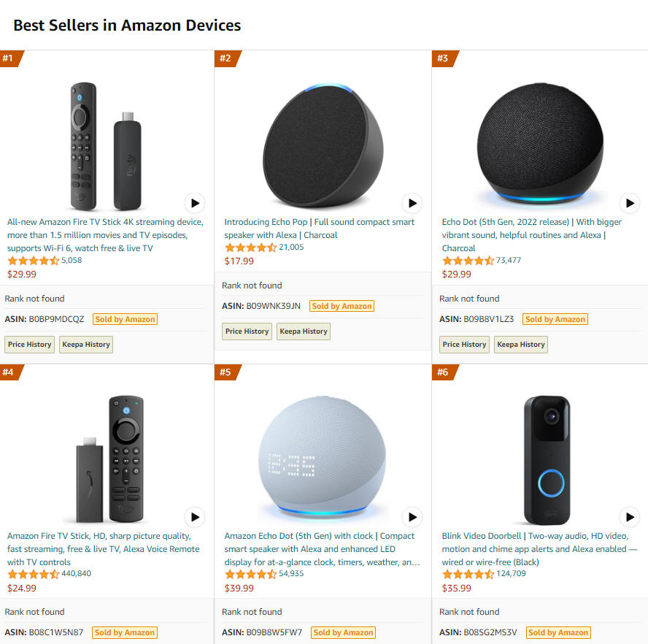
Task: Open Keepa History for Echo Pop
Action: [304, 331]
